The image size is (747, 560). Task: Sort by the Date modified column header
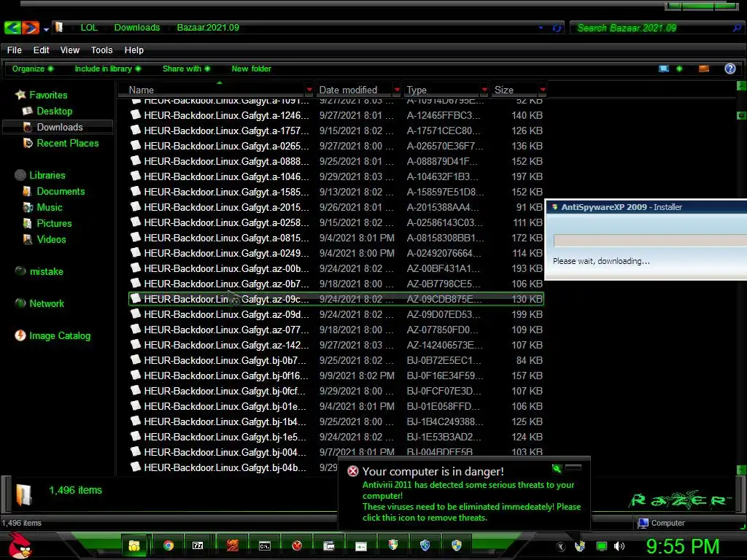tap(354, 90)
